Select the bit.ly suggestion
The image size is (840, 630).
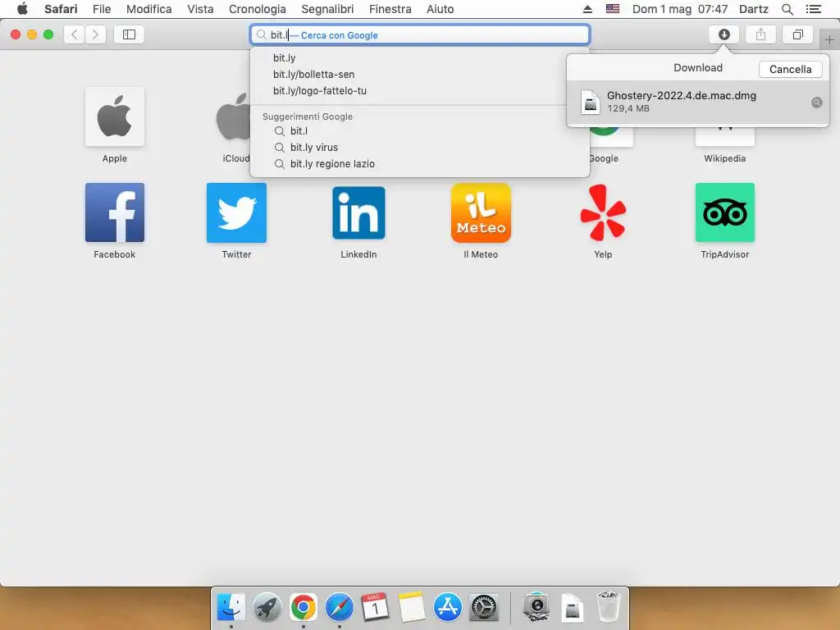pos(420,58)
